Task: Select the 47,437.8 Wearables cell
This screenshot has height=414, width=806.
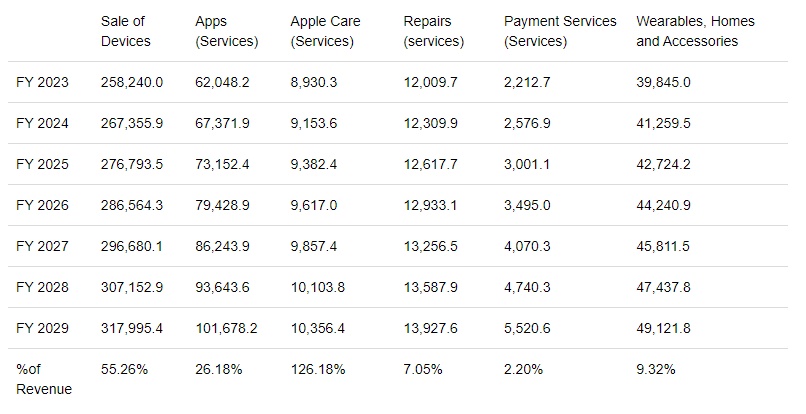Action: point(663,287)
